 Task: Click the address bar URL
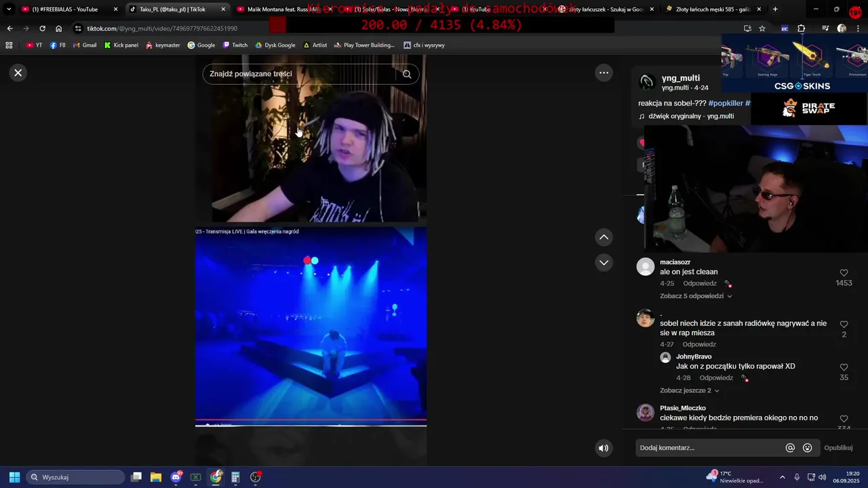coord(162,28)
